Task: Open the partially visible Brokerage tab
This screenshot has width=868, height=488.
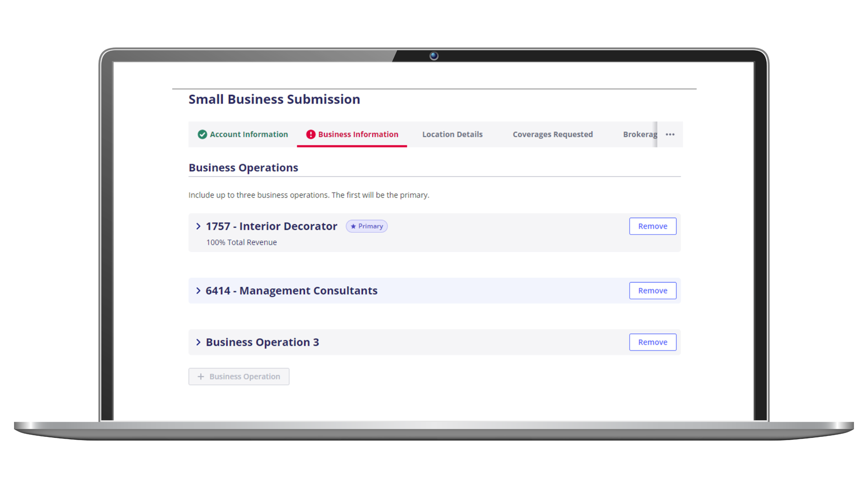Action: point(639,134)
